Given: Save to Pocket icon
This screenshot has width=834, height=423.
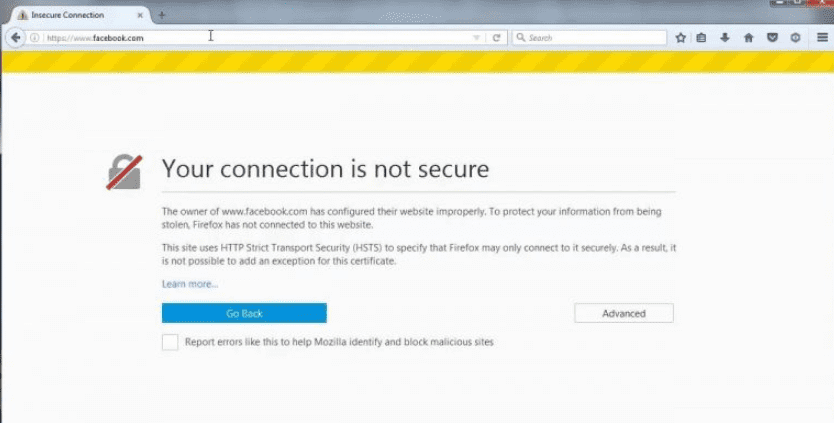Looking at the screenshot, I should point(772,38).
